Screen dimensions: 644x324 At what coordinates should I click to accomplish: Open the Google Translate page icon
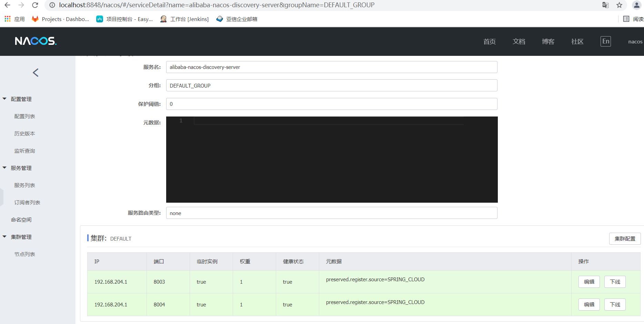point(605,5)
